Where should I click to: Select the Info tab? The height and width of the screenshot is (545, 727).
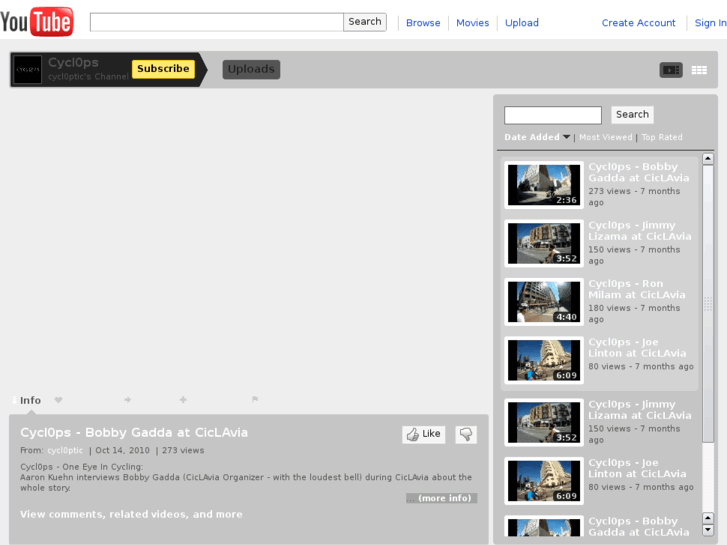click(30, 400)
